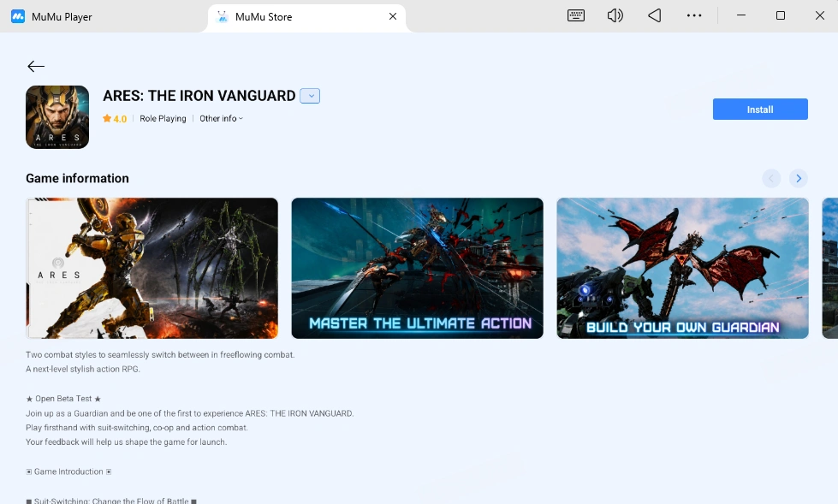Screen dimensions: 838x504
Task: Click the ARES: THE IRON VANGUARD title
Action: (199, 96)
